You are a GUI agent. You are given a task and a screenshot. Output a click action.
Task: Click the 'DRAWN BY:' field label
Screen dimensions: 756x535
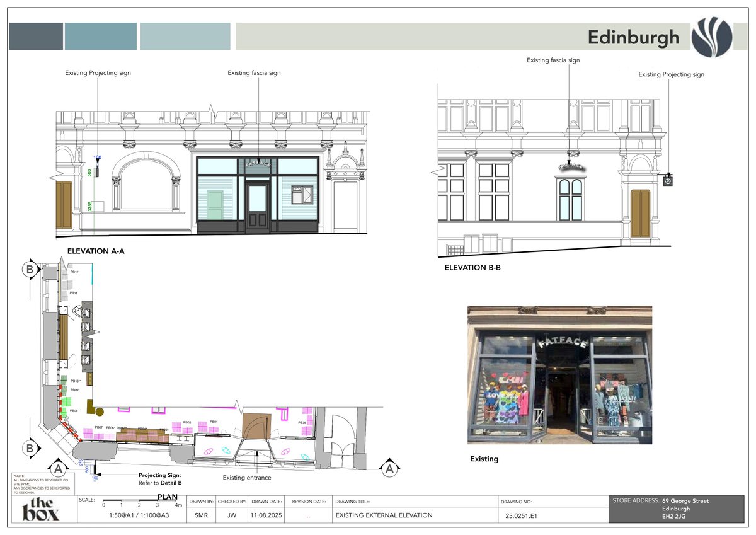201,502
